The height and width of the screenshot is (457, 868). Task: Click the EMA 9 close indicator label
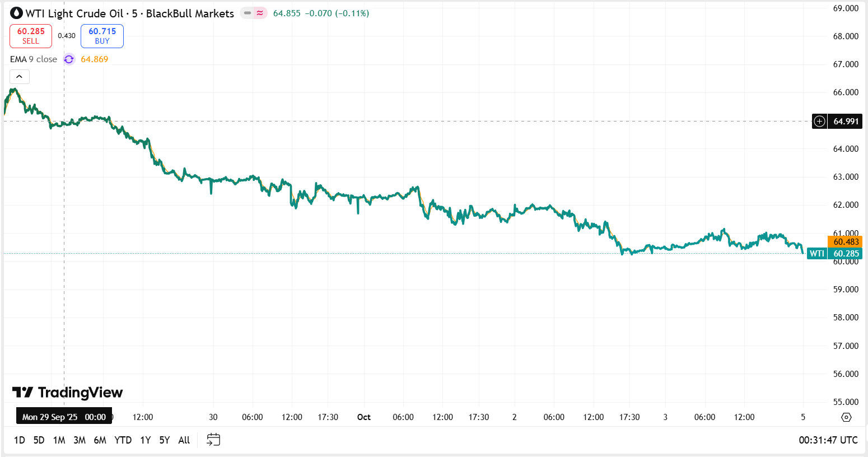34,59
